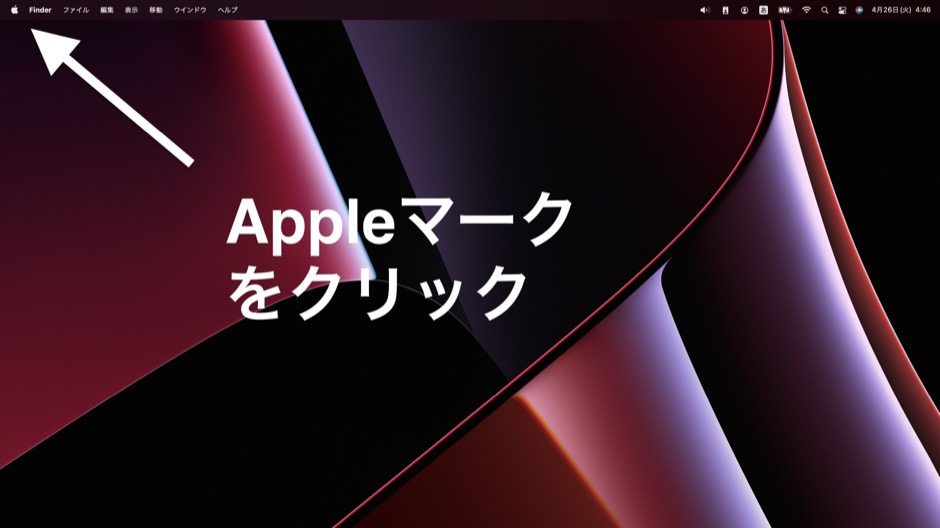
Task: Launch Siri from the menu bar
Action: pos(859,10)
